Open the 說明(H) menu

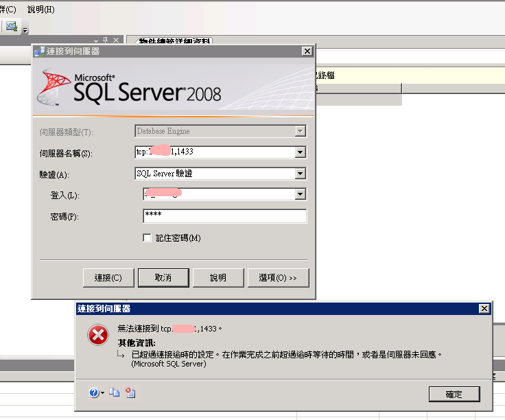[x=41, y=10]
